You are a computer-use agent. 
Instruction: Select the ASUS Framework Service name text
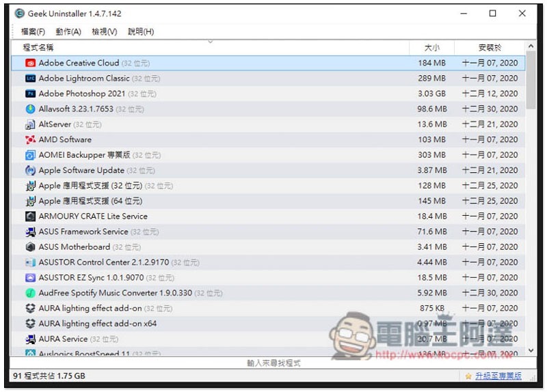[83, 232]
